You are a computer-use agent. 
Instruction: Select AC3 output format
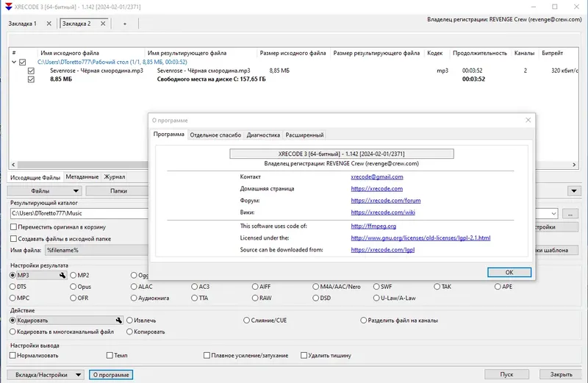(194, 287)
